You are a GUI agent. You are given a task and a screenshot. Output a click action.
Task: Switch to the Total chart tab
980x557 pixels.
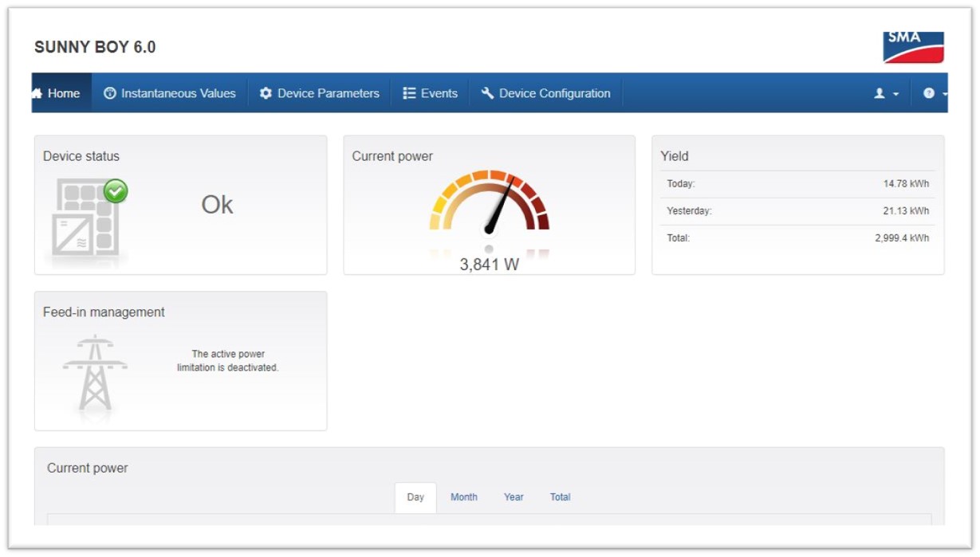561,497
